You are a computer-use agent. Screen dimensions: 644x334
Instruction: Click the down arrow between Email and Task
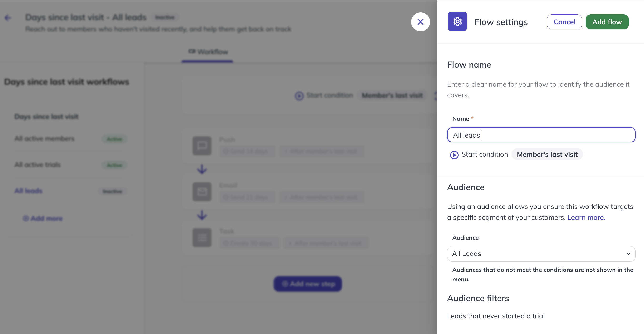pyautogui.click(x=202, y=215)
